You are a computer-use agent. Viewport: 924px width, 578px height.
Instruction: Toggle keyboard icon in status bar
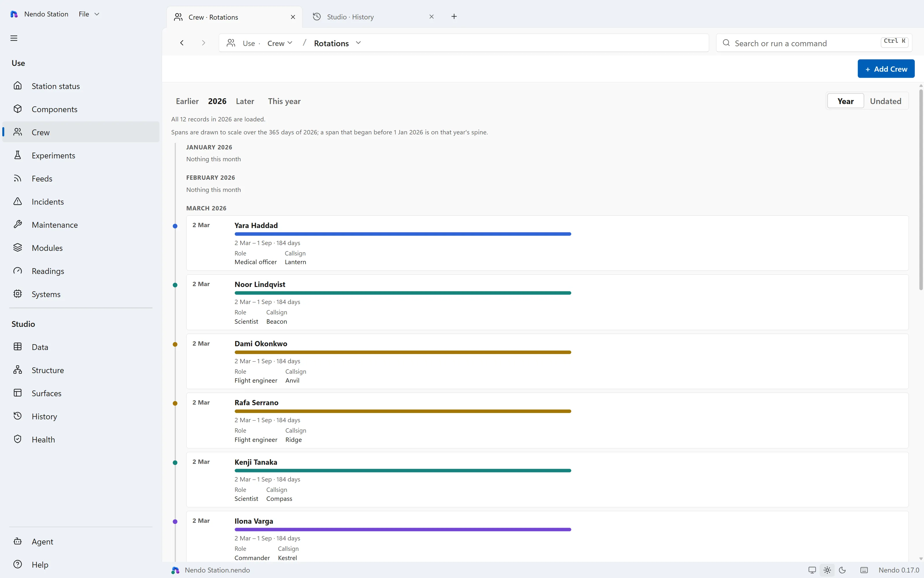coord(864,570)
